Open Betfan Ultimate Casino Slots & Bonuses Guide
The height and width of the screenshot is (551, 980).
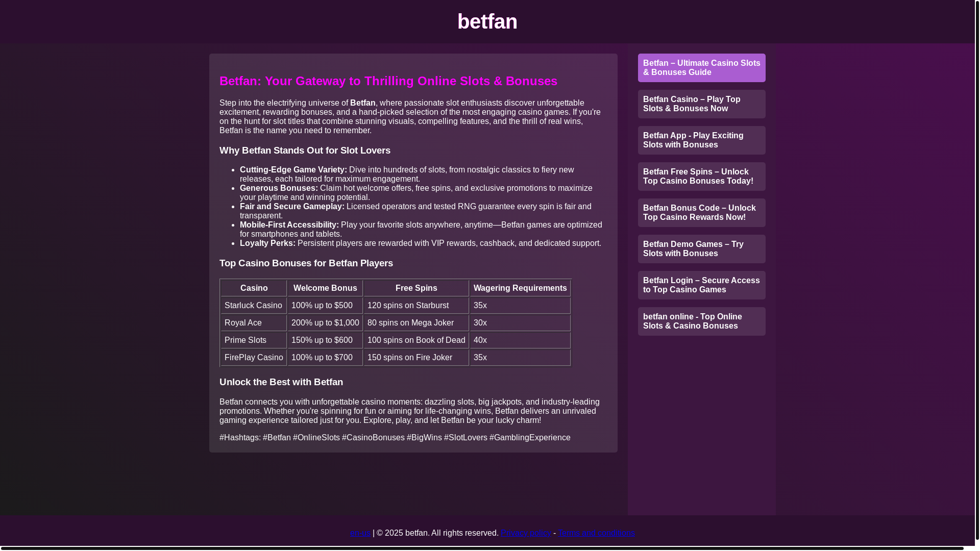click(x=701, y=68)
